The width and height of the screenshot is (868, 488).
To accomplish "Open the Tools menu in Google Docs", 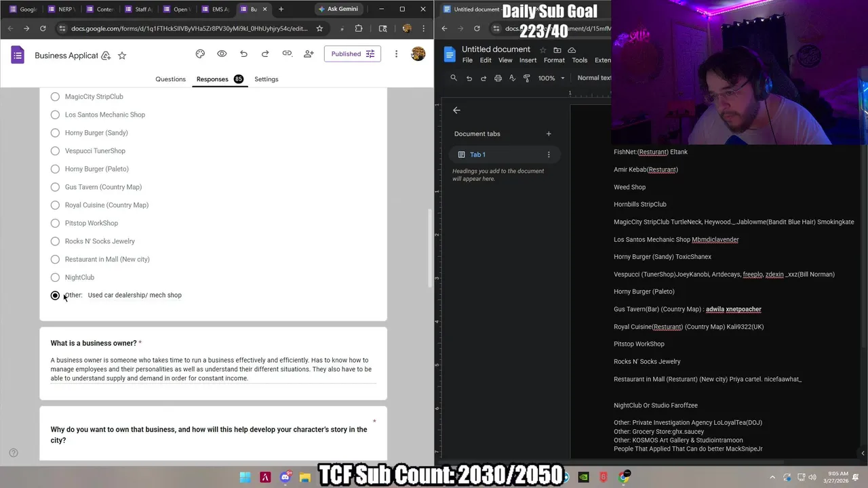I will 579,60.
